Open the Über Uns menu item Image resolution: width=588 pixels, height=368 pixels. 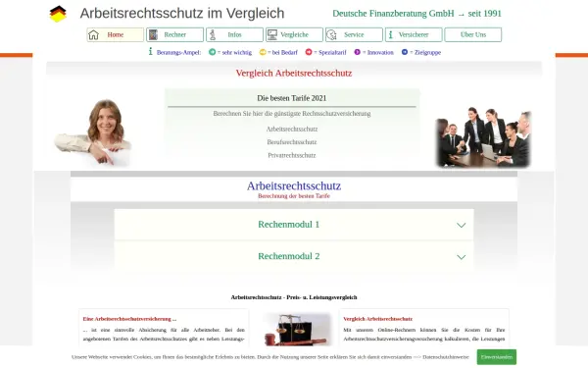coord(473,35)
